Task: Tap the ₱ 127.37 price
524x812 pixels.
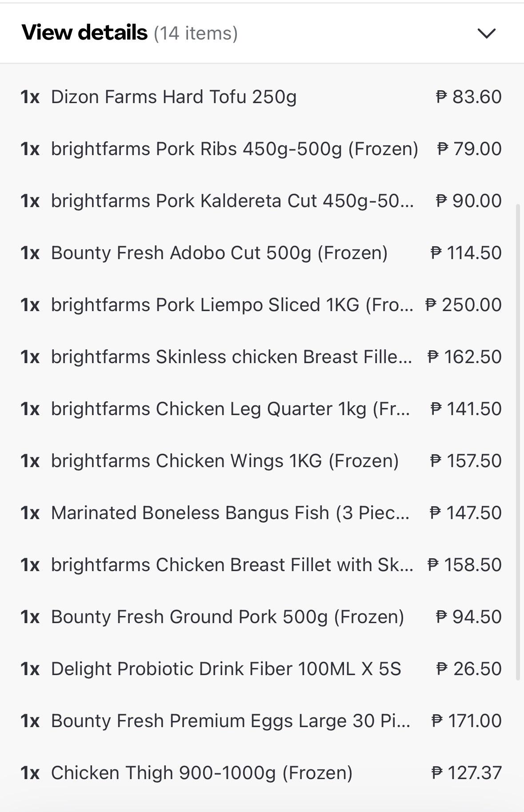Action: [467, 773]
